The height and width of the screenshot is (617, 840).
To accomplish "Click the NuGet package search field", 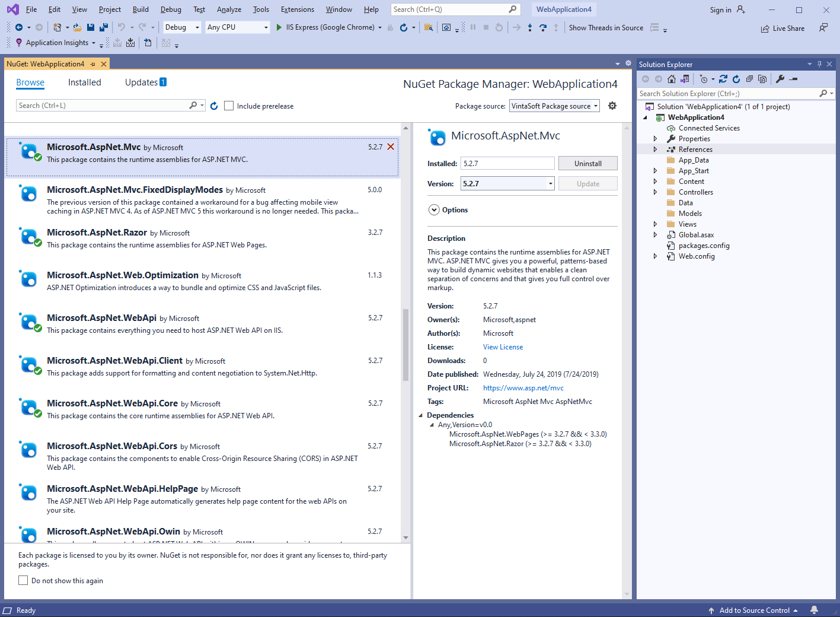I will point(102,106).
